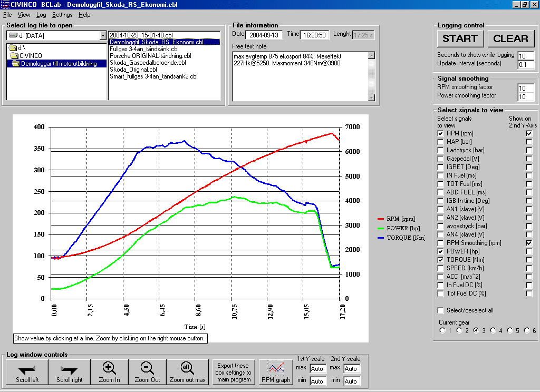Select file Skoda_Original.cbl
The width and height of the screenshot is (540, 392).
(x=133, y=70)
